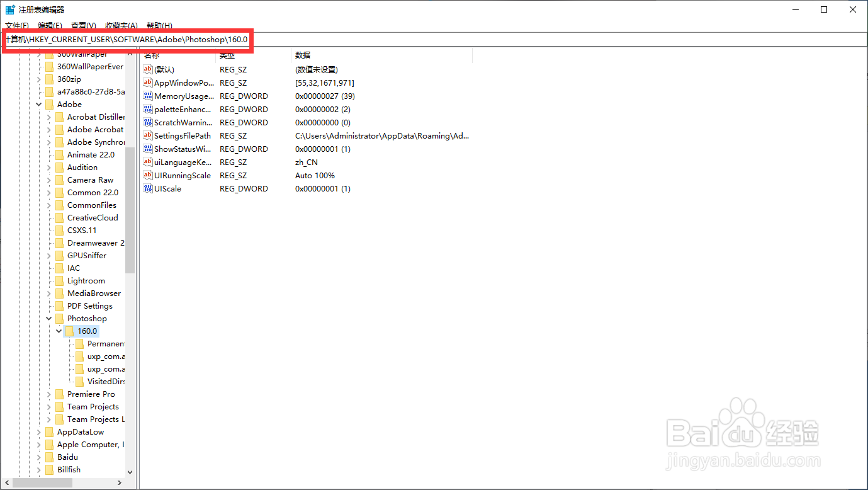Click the (默认) string value icon
This screenshot has height=490, width=868.
148,70
